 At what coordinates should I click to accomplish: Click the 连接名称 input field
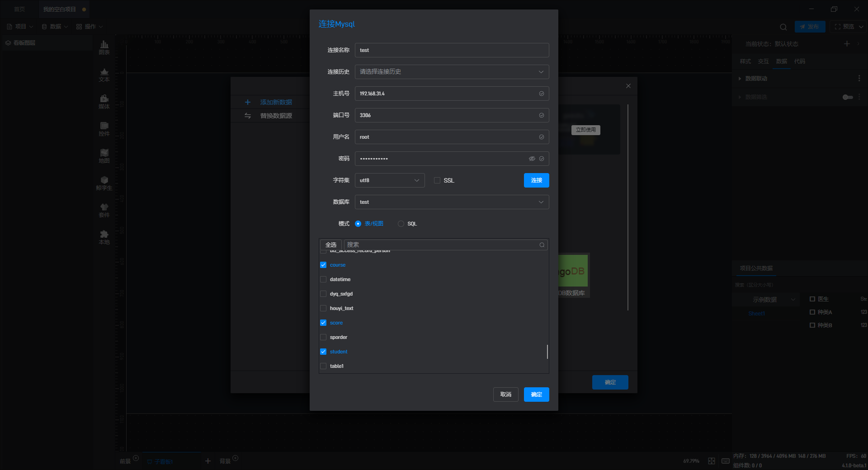(x=452, y=50)
